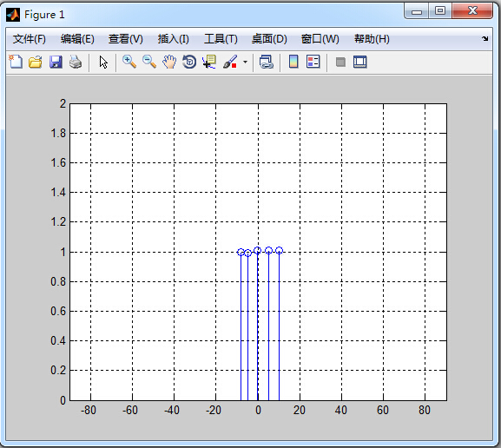Click the Show Plot Tools and Dock icon

[360, 62]
